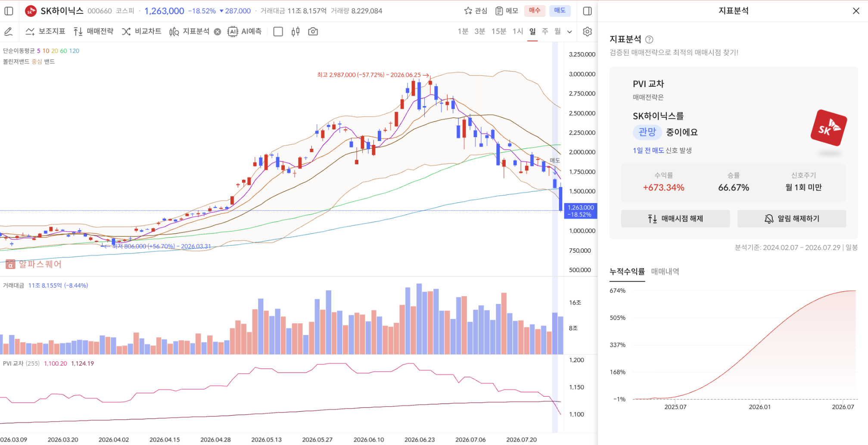This screenshot has height=445, width=868.
Task: Select the 1시 timeframe
Action: point(518,31)
